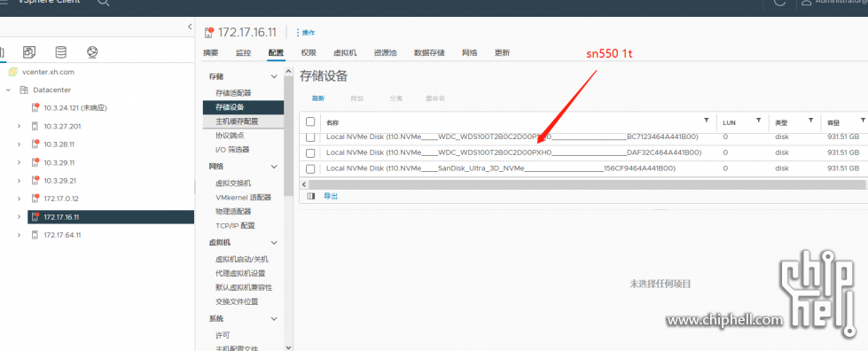Click the Datacenter building icon in tree
Image resolution: width=868 pixels, height=351 pixels.
pos(23,90)
